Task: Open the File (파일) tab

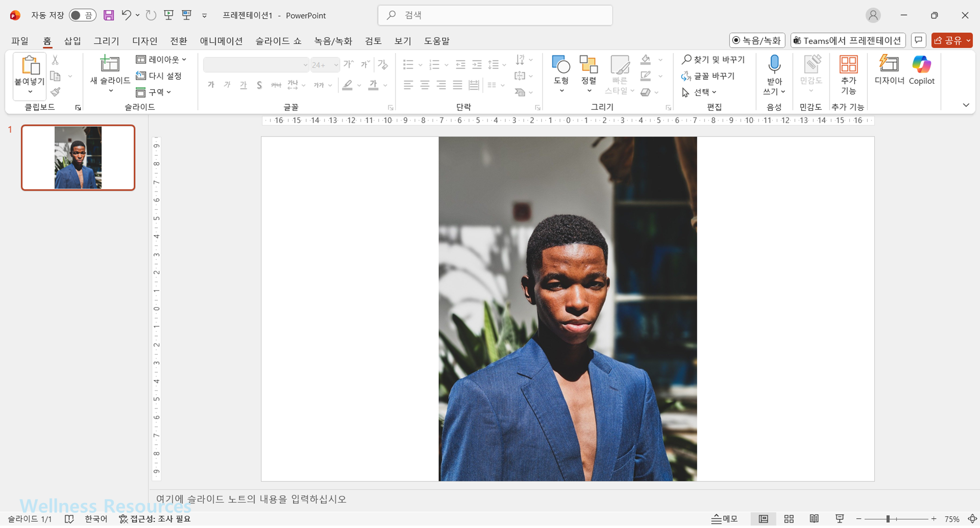Action: click(x=20, y=41)
